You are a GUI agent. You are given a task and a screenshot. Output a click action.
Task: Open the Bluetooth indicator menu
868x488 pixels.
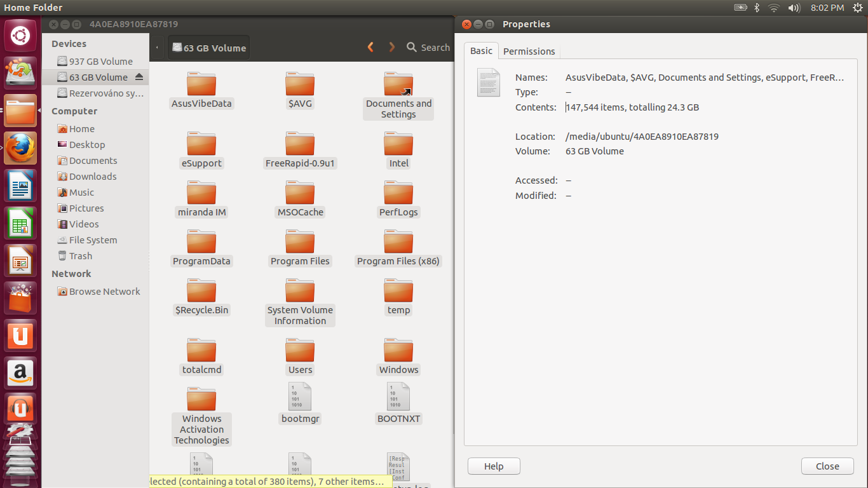757,8
